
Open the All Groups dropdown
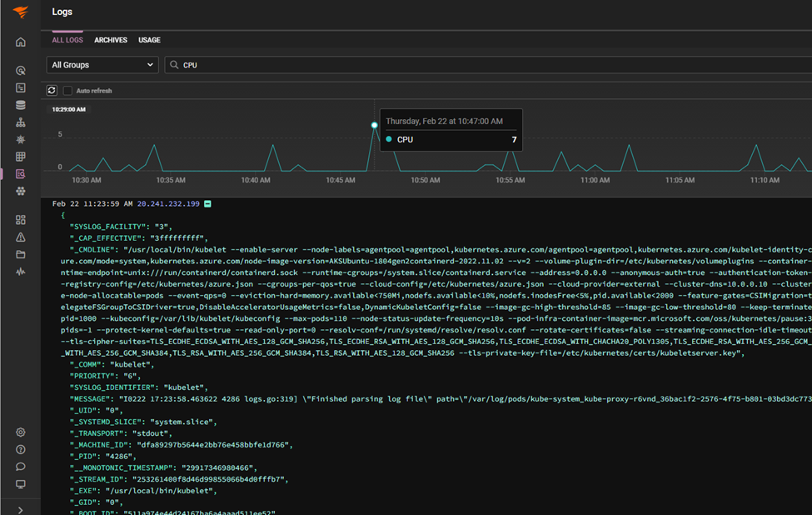tap(102, 65)
